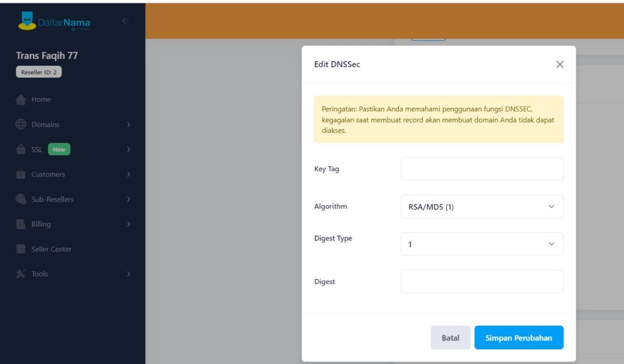Click the Reseller ID: 2 badge

(38, 72)
